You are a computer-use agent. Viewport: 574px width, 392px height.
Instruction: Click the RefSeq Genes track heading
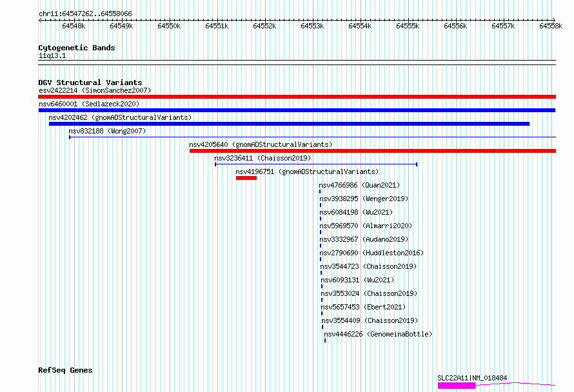tap(65, 371)
